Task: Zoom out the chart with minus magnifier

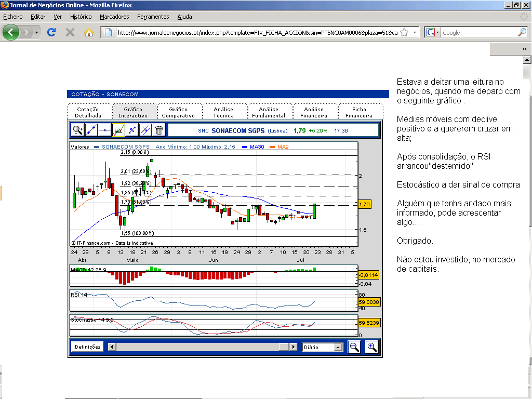Action: pyautogui.click(x=354, y=347)
